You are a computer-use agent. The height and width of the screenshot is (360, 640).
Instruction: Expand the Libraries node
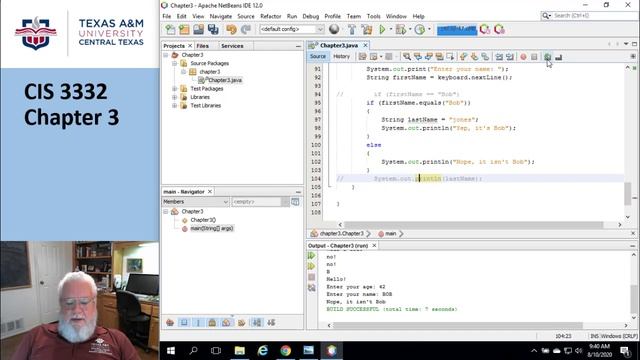click(x=175, y=97)
